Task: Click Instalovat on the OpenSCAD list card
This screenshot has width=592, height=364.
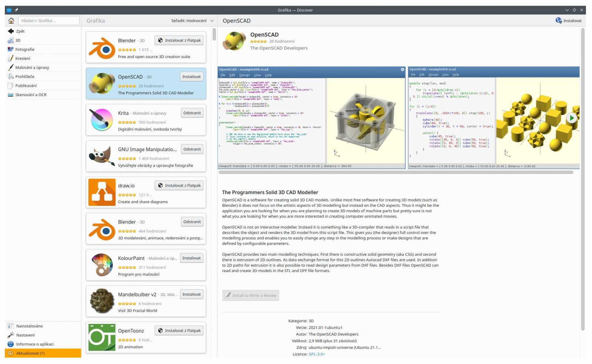Action: [191, 76]
